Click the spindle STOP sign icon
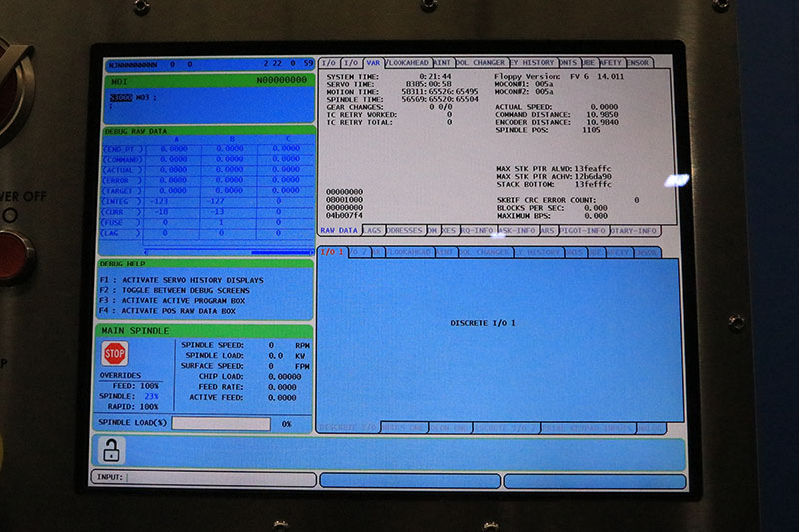The width and height of the screenshot is (799, 532). tap(115, 354)
